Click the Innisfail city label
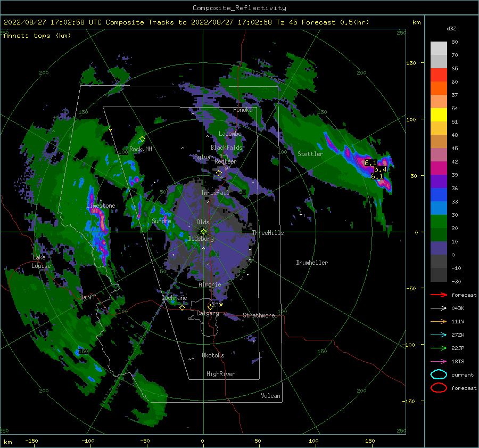This screenshot has width=479, height=448. click(215, 193)
